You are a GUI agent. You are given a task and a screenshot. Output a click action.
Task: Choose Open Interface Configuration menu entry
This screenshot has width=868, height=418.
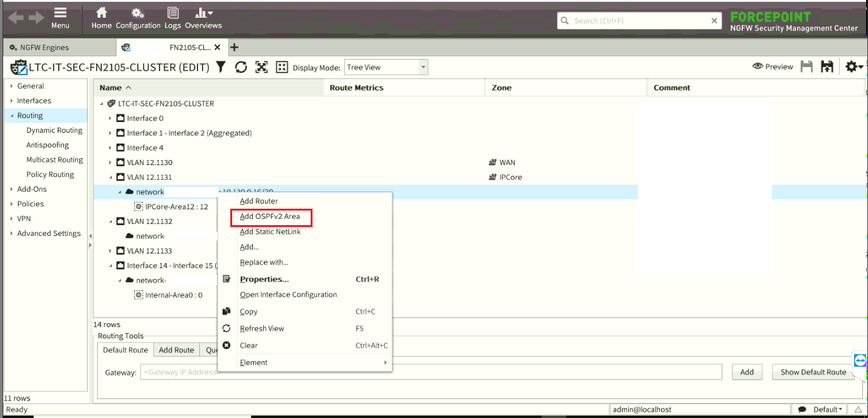tap(288, 295)
